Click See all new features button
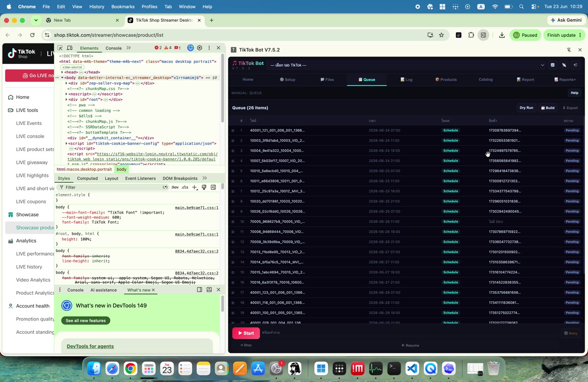Viewport: 588px width, 382px height. [85, 320]
